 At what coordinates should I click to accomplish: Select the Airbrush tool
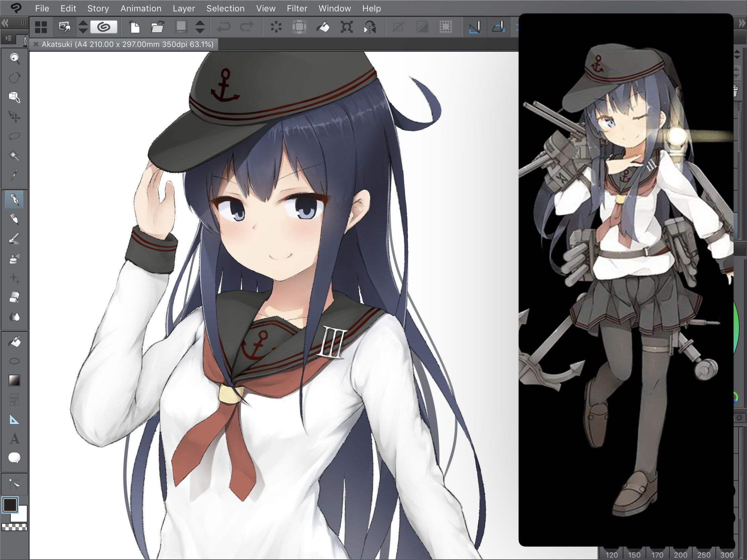point(14,258)
